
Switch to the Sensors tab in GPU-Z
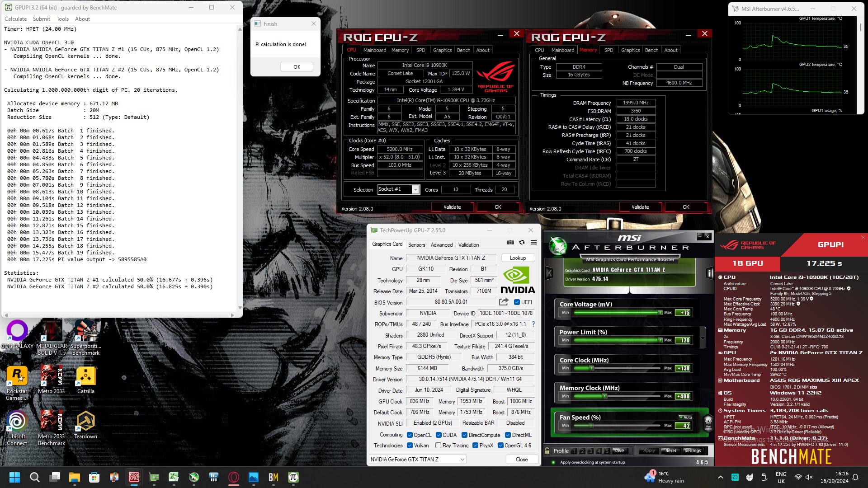click(416, 245)
